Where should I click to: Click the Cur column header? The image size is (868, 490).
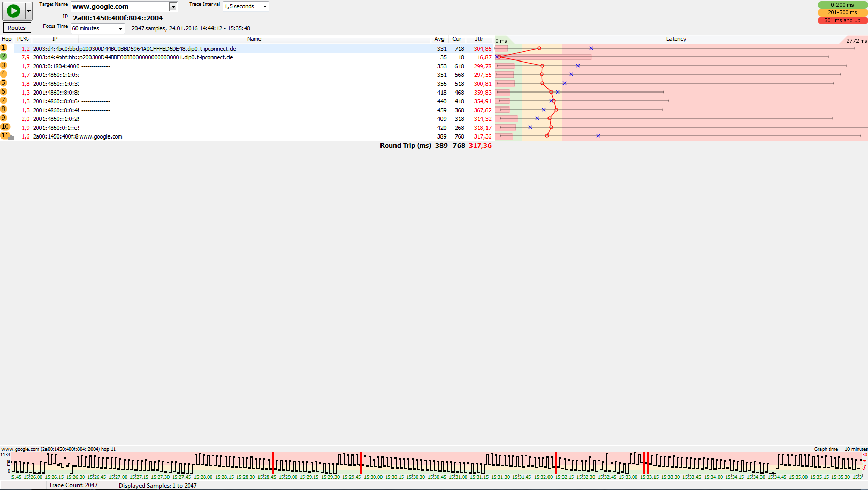pos(457,39)
